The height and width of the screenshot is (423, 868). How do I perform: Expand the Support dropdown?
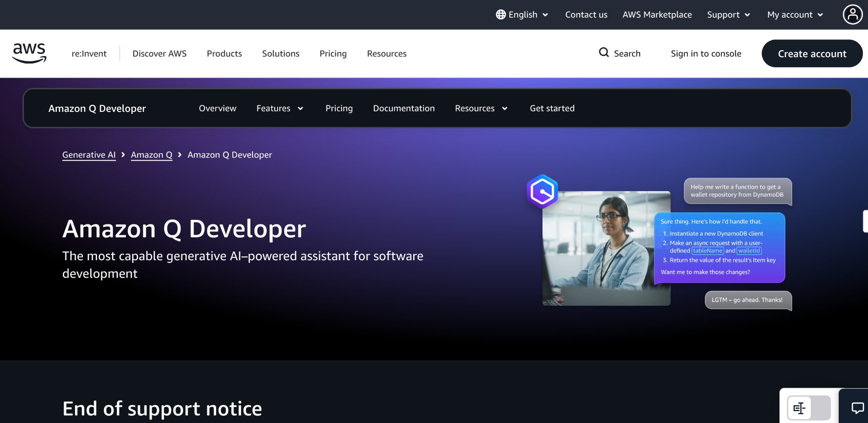pyautogui.click(x=729, y=14)
